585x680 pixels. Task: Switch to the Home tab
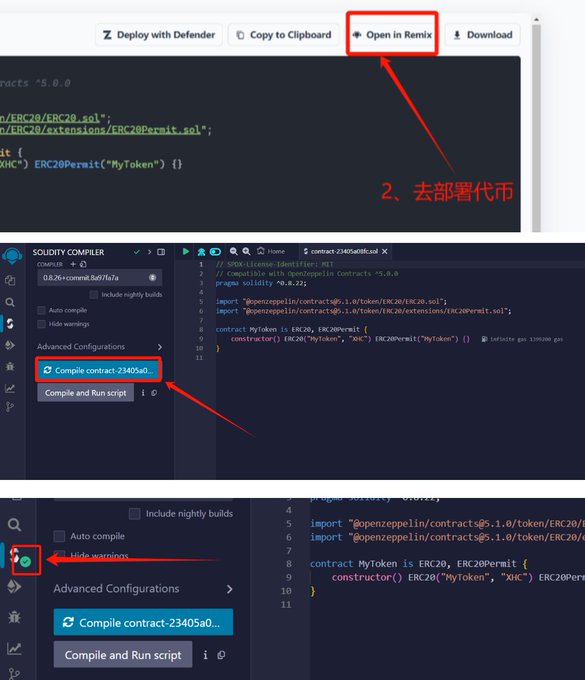(x=271, y=251)
